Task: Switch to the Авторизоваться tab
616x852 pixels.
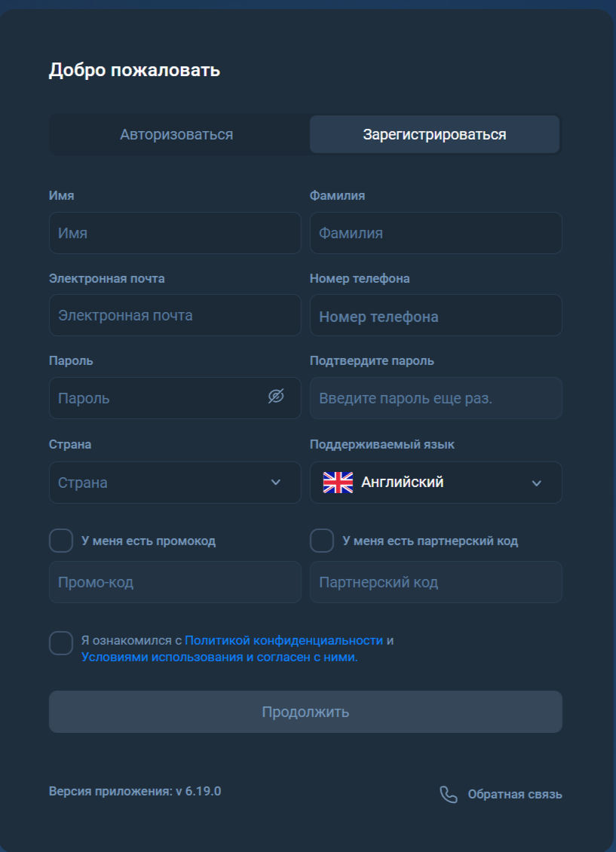Action: point(176,135)
